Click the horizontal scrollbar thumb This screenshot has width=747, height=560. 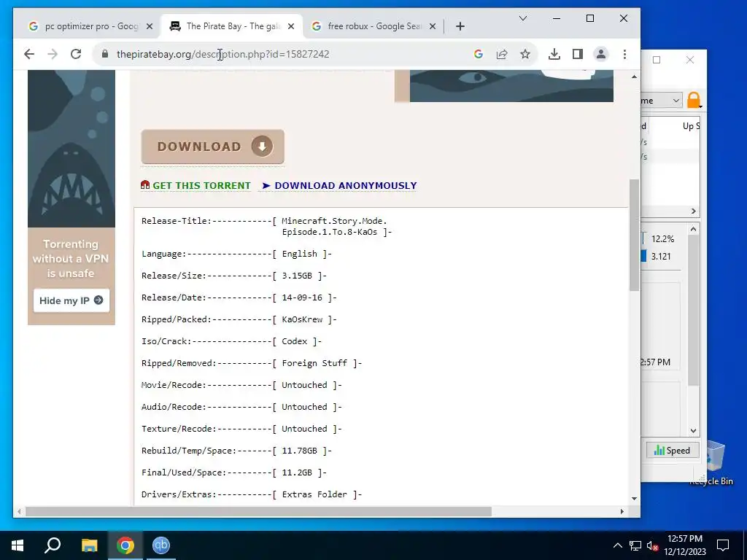(x=258, y=511)
